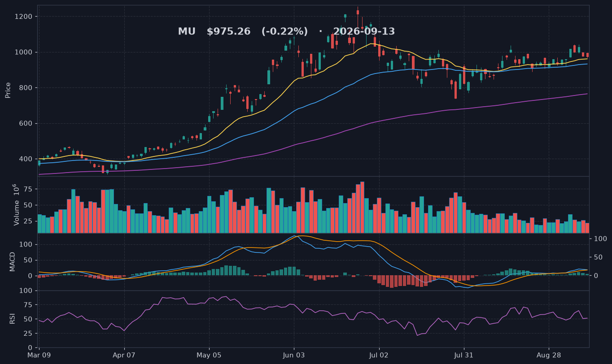Select the 50 tick on the left MACD axis
The height and width of the screenshot is (364, 612).
click(28, 260)
